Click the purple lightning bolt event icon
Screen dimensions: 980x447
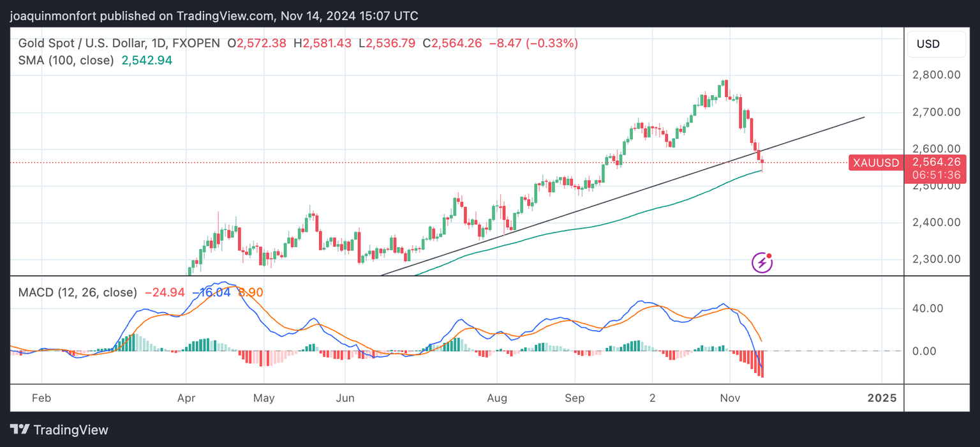tap(762, 262)
